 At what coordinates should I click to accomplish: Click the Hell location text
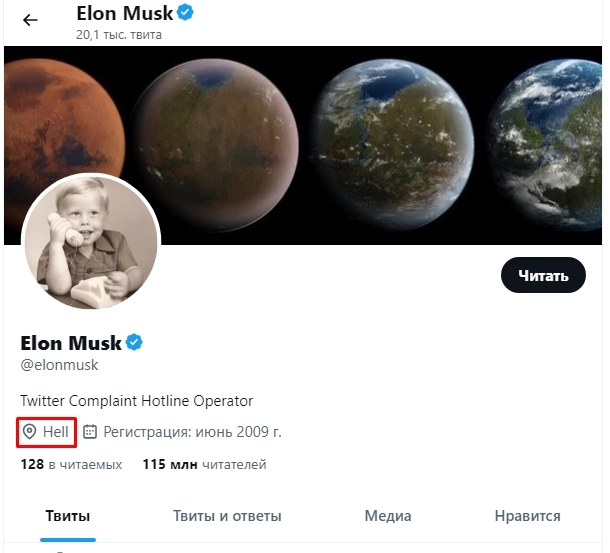[56, 432]
